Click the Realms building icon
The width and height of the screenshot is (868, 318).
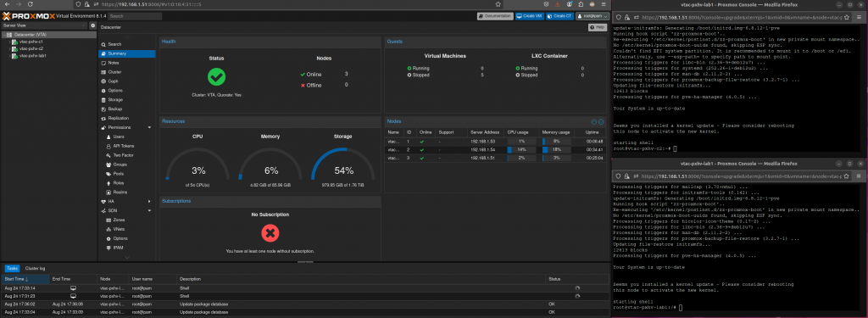click(x=108, y=192)
